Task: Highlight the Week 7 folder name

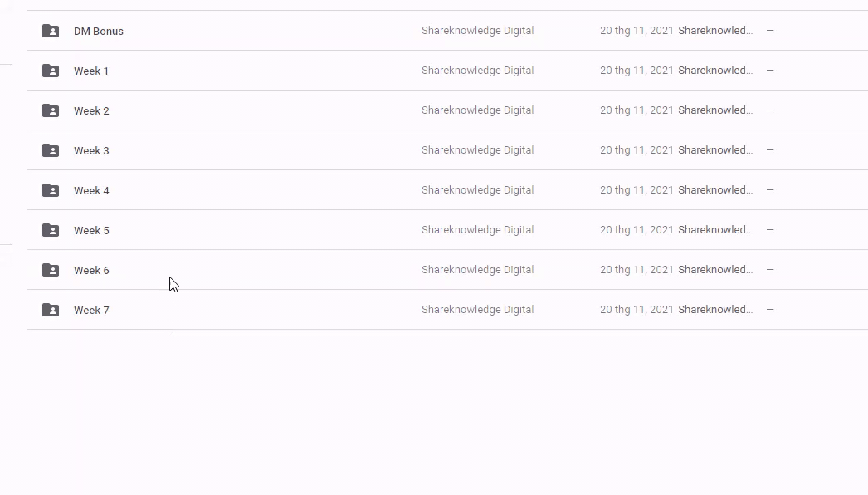Action: coord(91,311)
